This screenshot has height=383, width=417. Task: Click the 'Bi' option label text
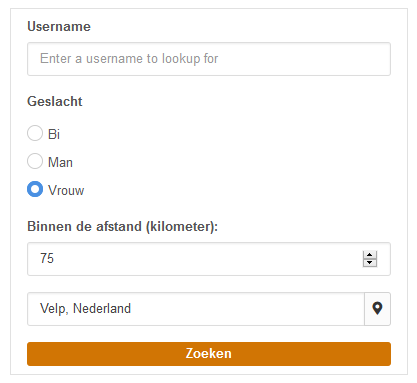tap(54, 134)
